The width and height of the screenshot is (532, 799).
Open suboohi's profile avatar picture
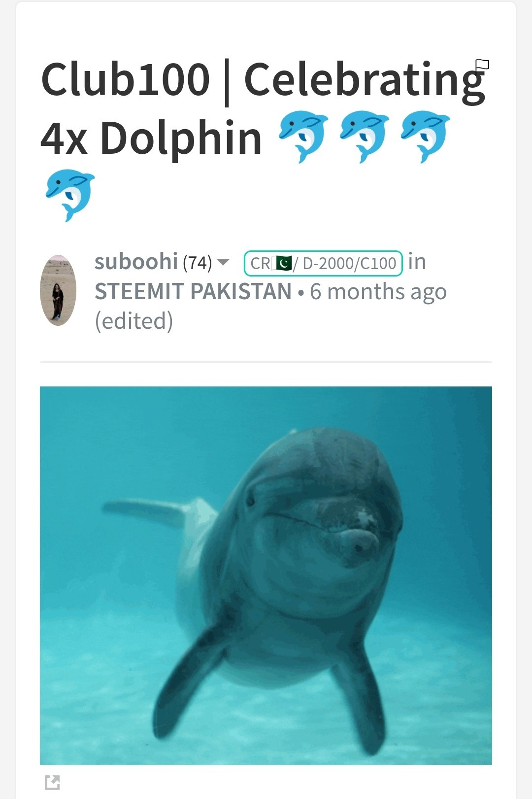click(x=58, y=290)
